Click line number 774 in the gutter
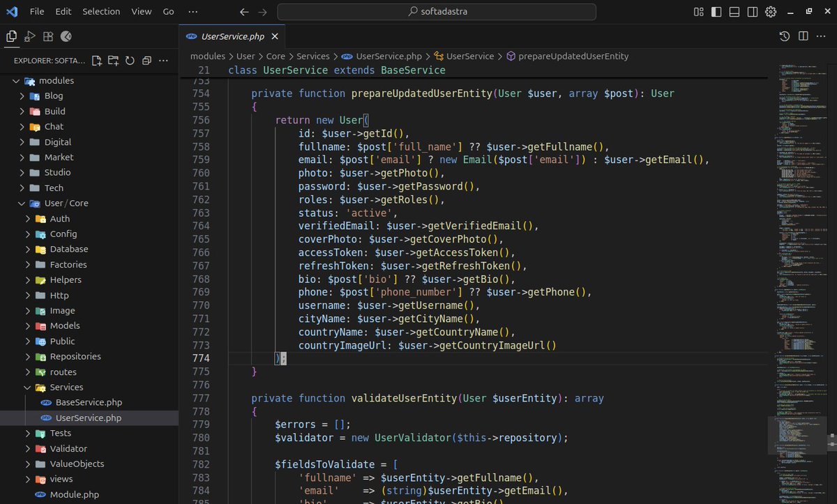 [200, 358]
